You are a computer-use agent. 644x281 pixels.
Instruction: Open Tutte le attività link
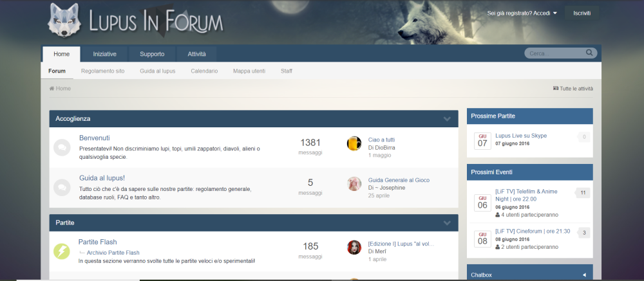(x=573, y=89)
